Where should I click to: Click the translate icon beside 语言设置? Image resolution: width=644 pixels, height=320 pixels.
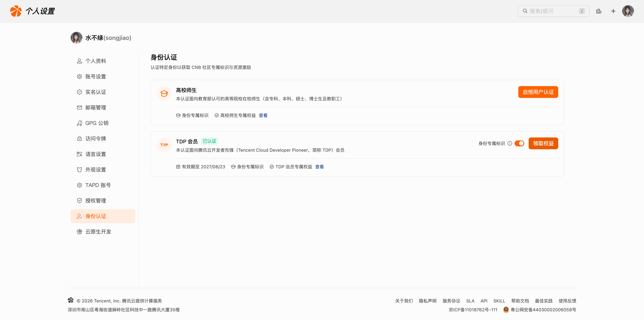[x=79, y=154]
